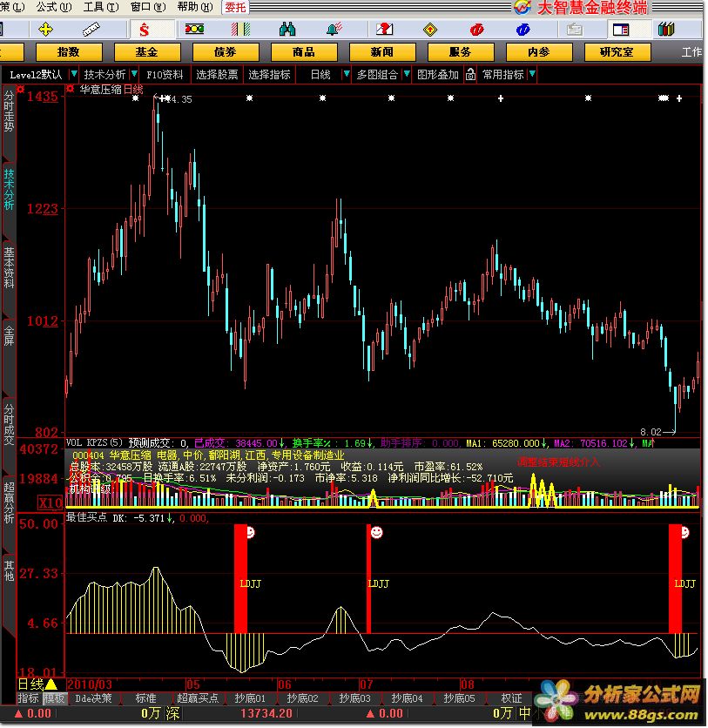Click 图形叠加 in the sub-toolbar
Image resolution: width=708 pixels, height=728 pixels.
[x=438, y=74]
